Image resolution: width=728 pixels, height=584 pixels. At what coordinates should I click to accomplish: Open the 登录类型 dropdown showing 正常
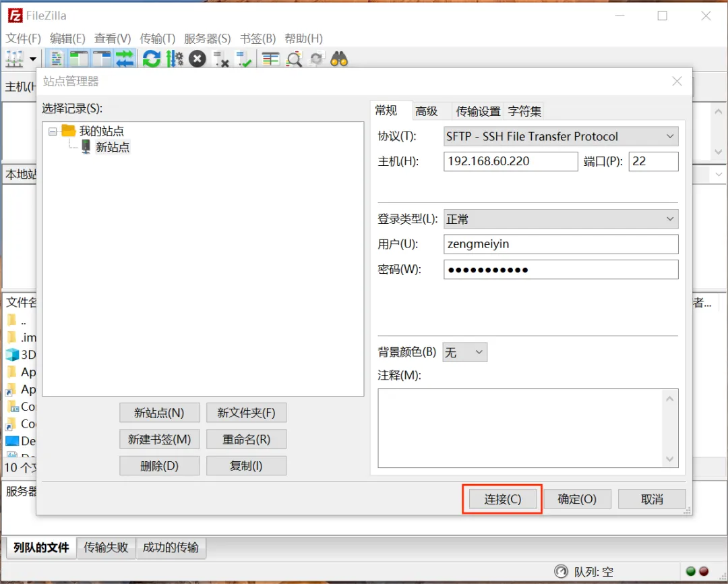[561, 218]
